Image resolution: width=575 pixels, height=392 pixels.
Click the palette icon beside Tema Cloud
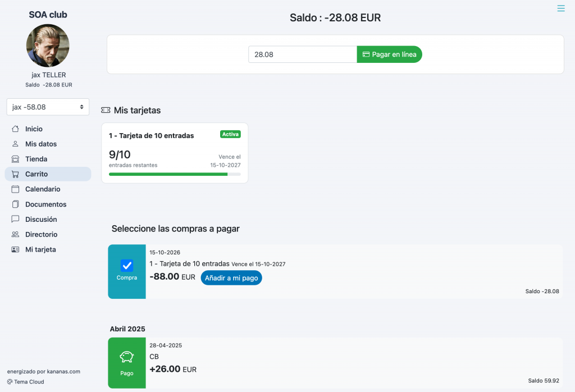tap(10, 382)
